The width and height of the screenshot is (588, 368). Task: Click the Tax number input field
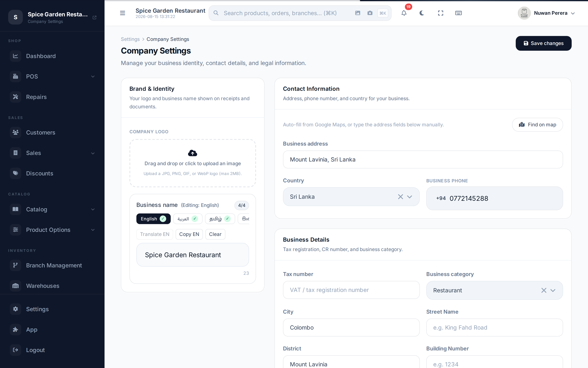351,290
